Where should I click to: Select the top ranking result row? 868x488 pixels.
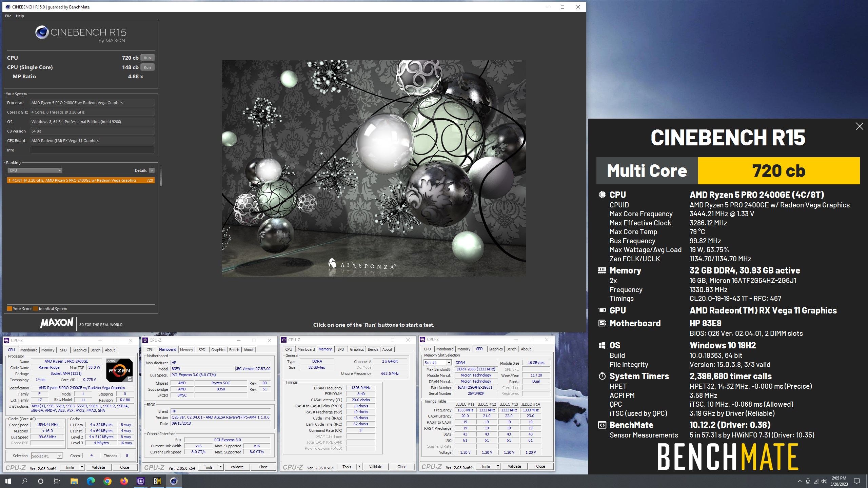tap(81, 180)
